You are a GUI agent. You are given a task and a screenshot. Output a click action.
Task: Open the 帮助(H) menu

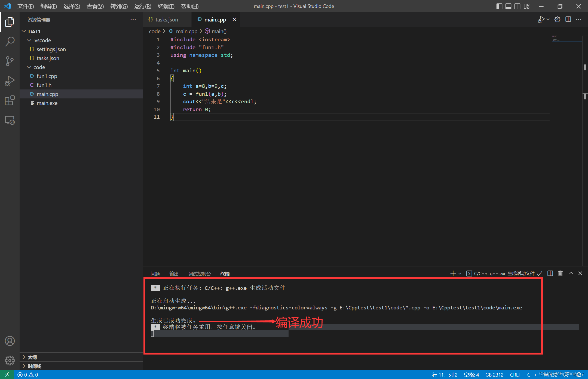tap(190, 6)
